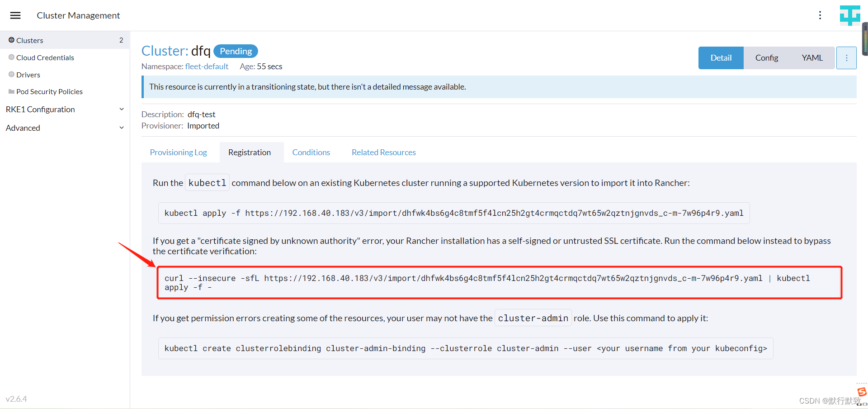
Task: Open the Drivers sidebar entry
Action: (x=28, y=75)
